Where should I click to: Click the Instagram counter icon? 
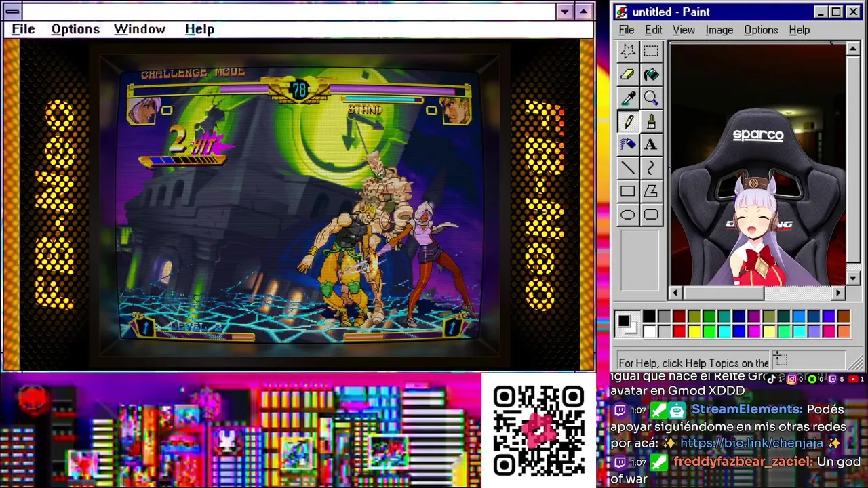point(791,380)
